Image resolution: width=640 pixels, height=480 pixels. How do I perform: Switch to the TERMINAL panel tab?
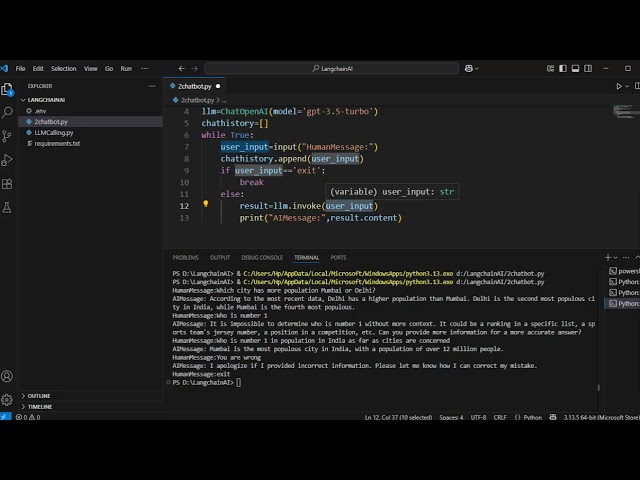(306, 258)
